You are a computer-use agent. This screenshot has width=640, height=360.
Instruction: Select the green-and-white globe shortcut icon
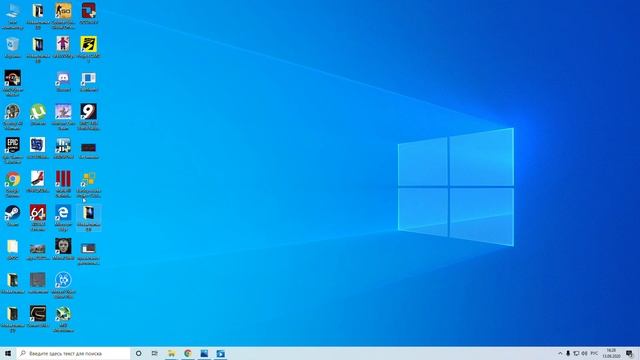[63, 313]
